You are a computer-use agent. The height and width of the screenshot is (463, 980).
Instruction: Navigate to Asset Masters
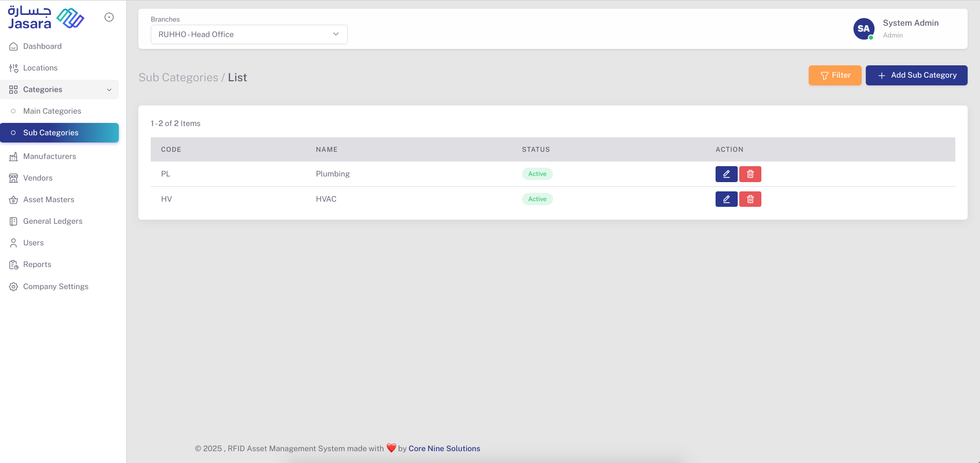tap(48, 200)
